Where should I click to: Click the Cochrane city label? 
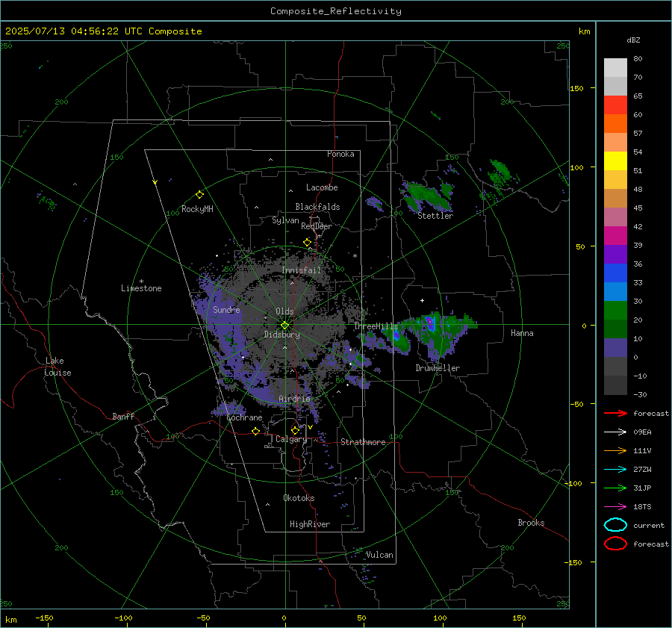pyautogui.click(x=244, y=417)
